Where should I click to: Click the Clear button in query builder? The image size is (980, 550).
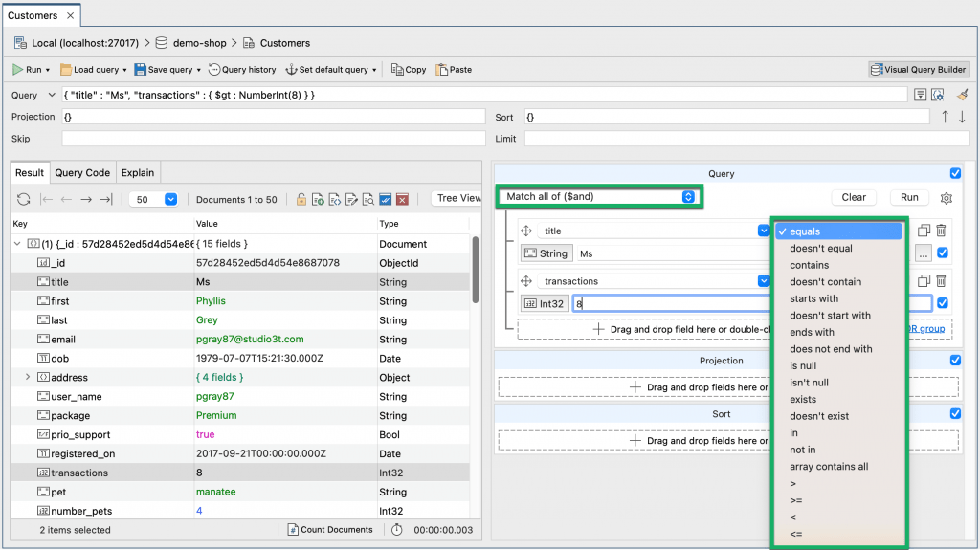tap(854, 198)
